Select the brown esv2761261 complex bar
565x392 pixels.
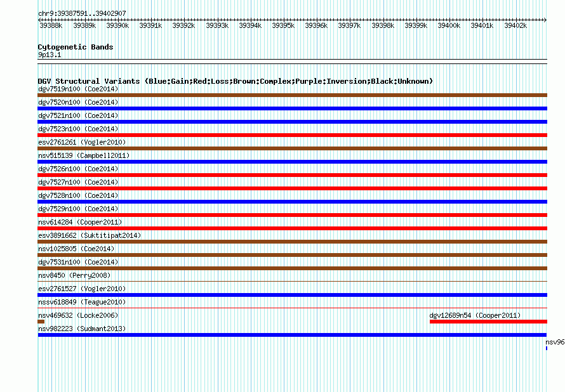point(292,148)
